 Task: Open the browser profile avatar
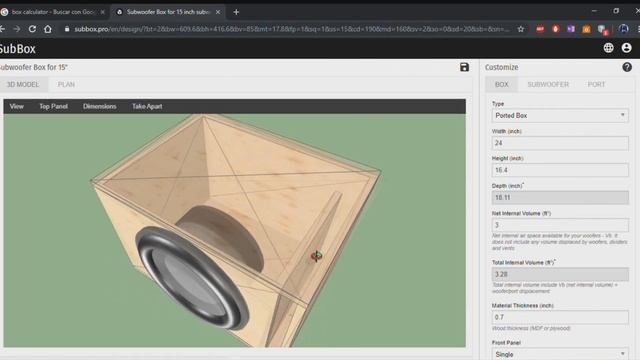623,29
